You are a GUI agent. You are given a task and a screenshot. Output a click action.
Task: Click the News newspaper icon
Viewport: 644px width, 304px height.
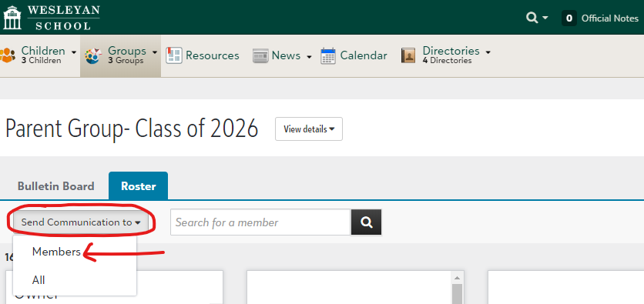[x=260, y=55]
